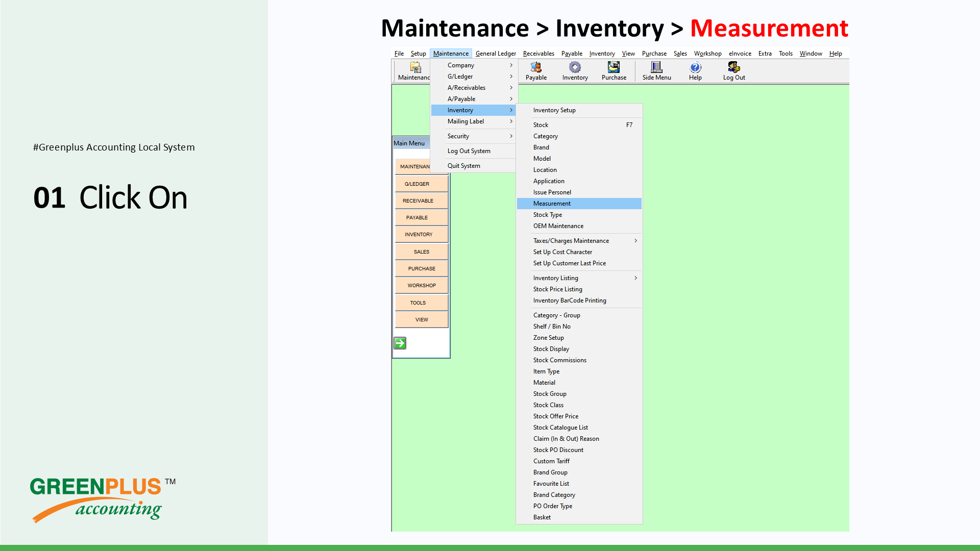The width and height of the screenshot is (980, 551).
Task: Choose the Category menu entry
Action: 579,136
